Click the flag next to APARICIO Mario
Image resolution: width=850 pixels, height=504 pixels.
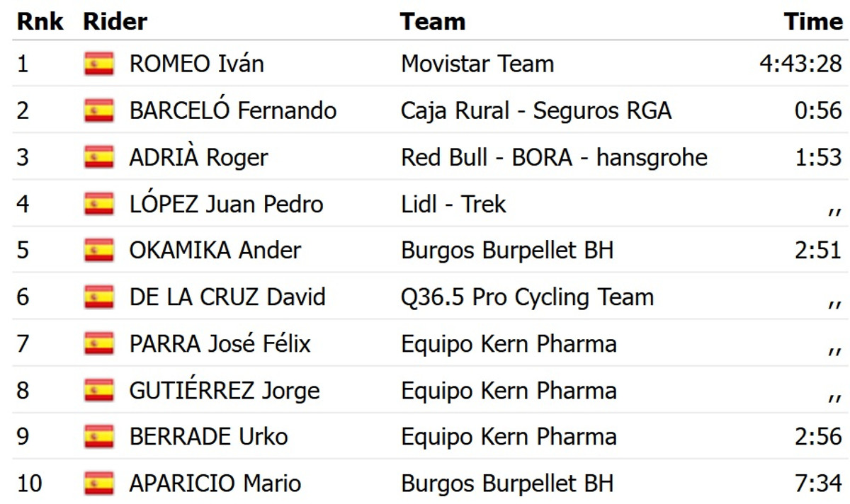[x=98, y=483]
